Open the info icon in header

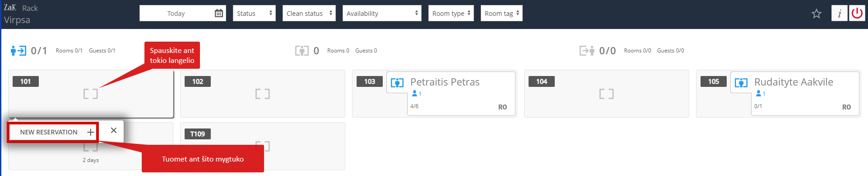[x=839, y=13]
